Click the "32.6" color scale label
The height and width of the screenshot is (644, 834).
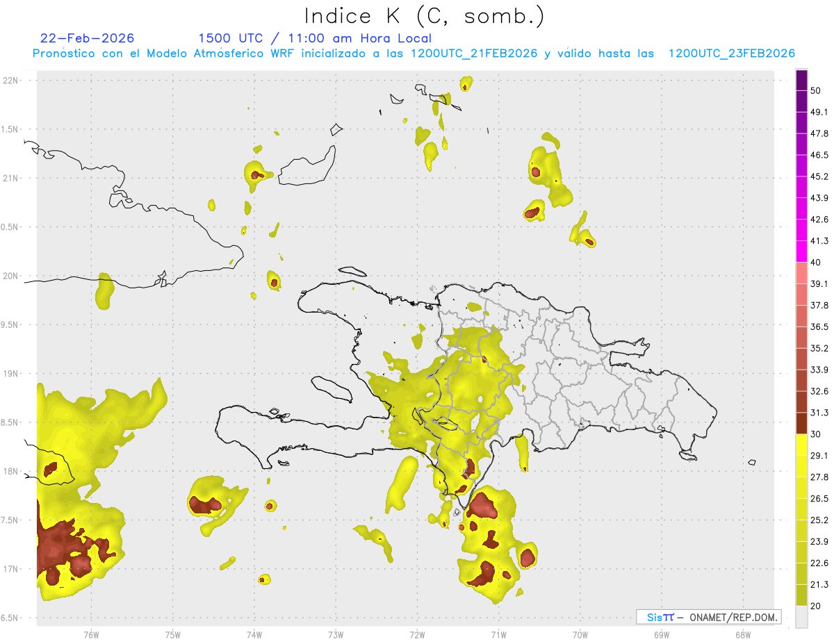pyautogui.click(x=819, y=391)
